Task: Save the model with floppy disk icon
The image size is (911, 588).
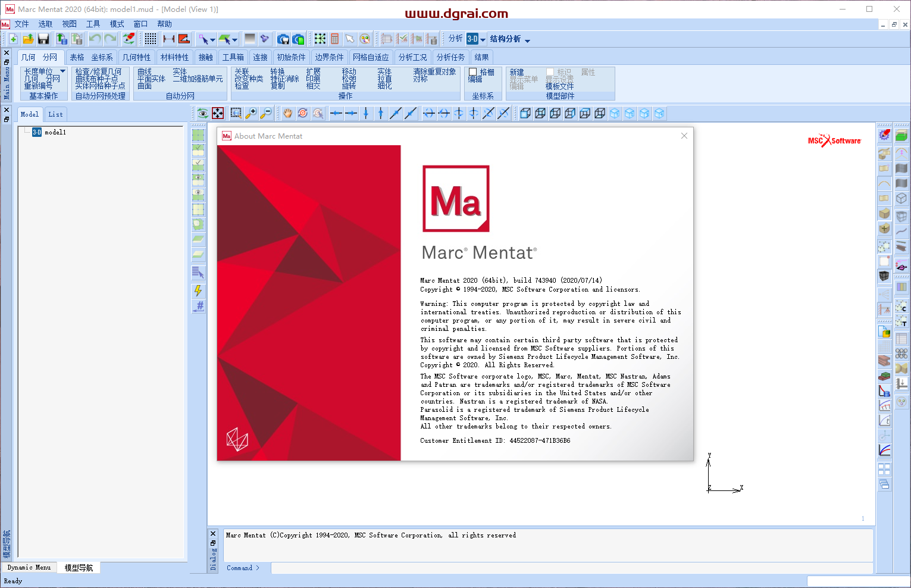Action: click(43, 39)
